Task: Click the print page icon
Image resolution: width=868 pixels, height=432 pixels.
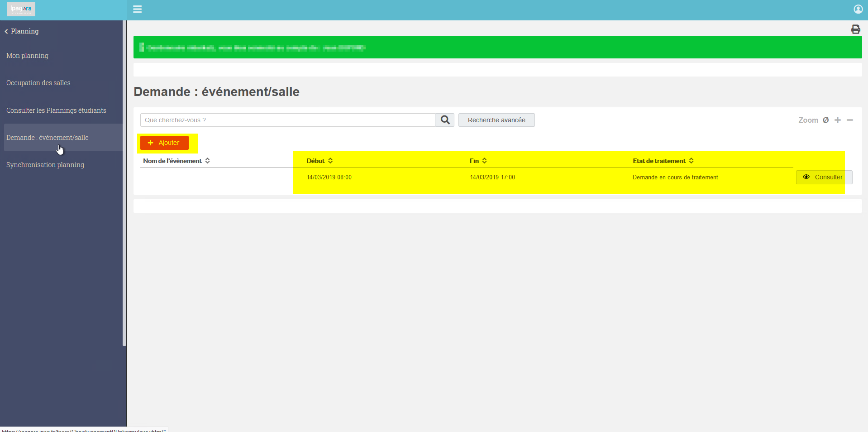Action: tap(855, 29)
